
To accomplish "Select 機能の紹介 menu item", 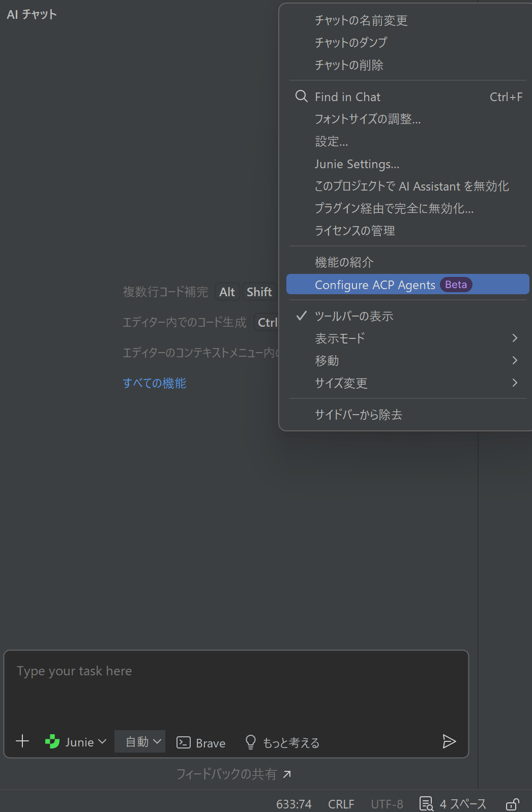I will pos(407,262).
